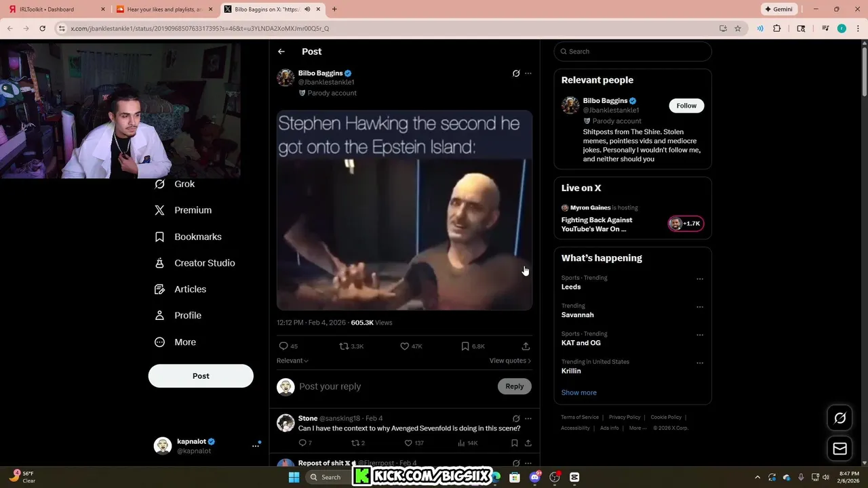Click Show more under What's happening
Screen dimensions: 868x488
coord(579,392)
